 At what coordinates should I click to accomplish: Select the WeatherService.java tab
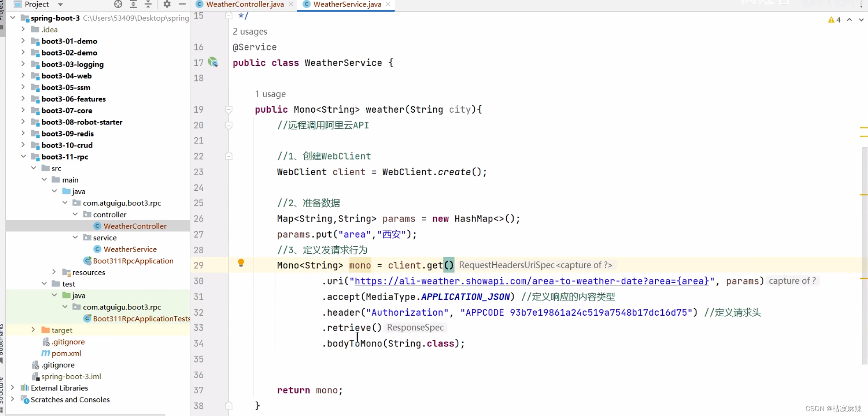345,4
